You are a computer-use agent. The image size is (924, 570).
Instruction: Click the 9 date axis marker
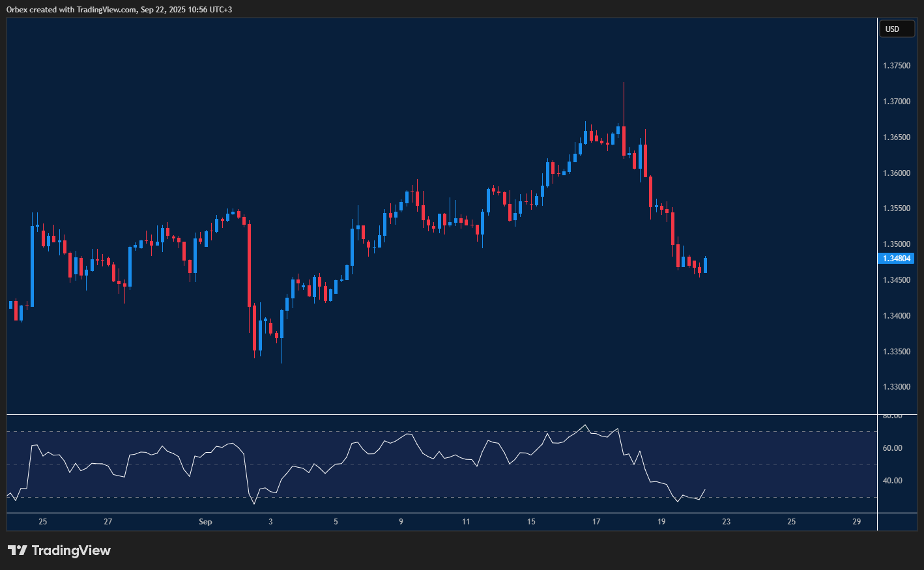(x=401, y=522)
